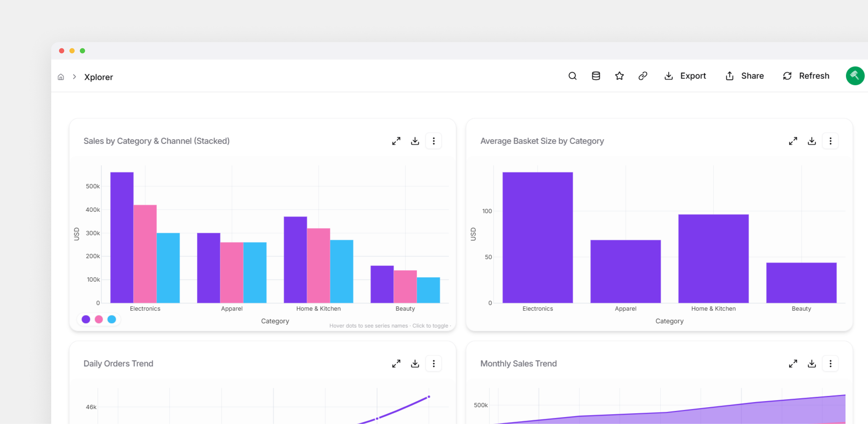Expand Sales by Category chart fullscreen
The image size is (868, 424).
396,141
